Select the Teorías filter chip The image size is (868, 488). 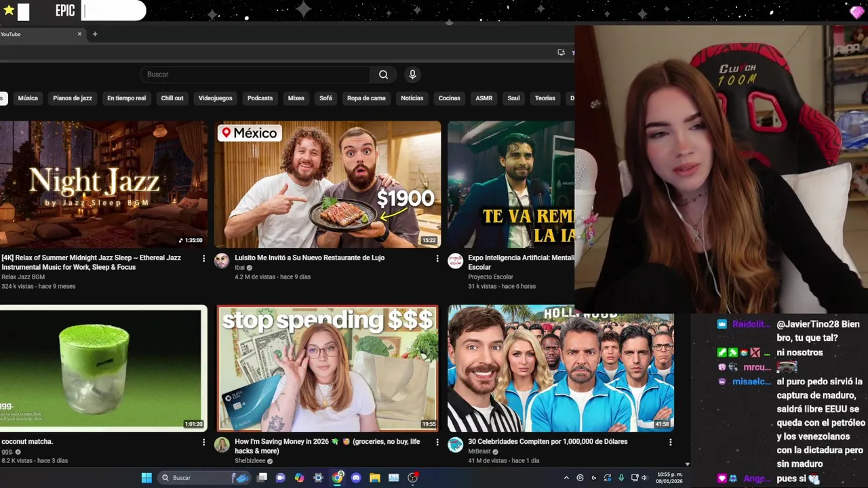pos(545,98)
